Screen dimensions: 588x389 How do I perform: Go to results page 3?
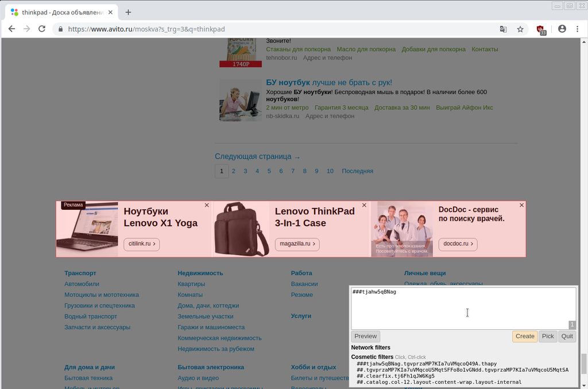[245, 171]
